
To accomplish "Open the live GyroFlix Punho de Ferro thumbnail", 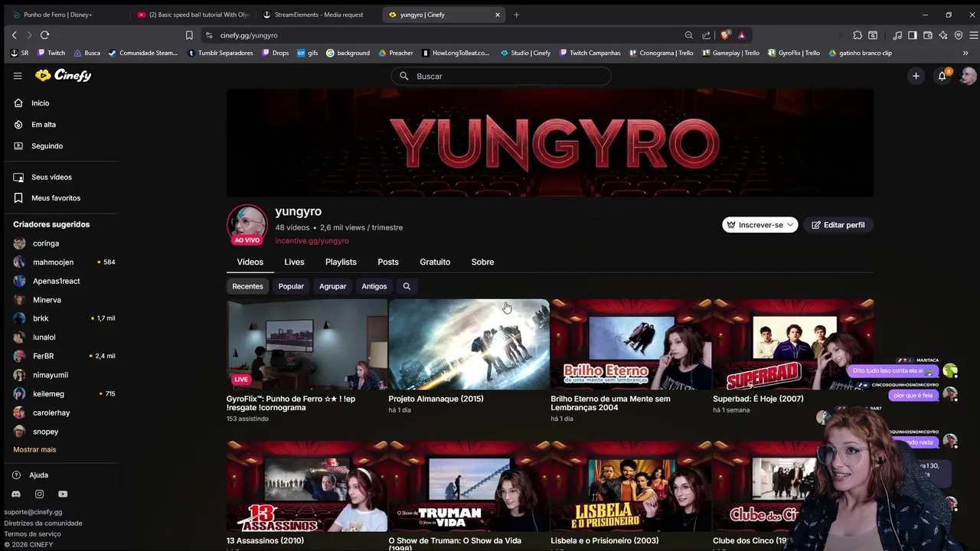I will tap(306, 344).
